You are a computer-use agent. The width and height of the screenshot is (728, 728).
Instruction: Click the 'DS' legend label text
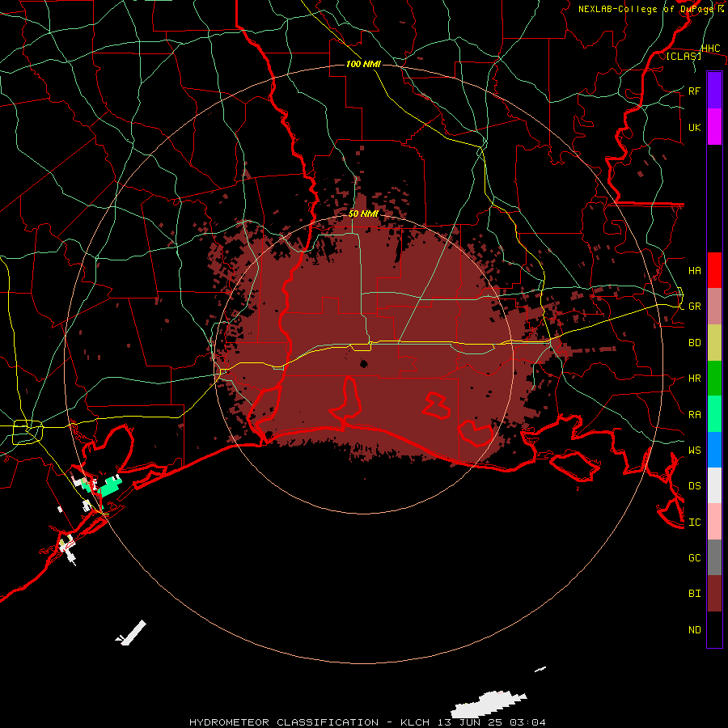coord(694,486)
